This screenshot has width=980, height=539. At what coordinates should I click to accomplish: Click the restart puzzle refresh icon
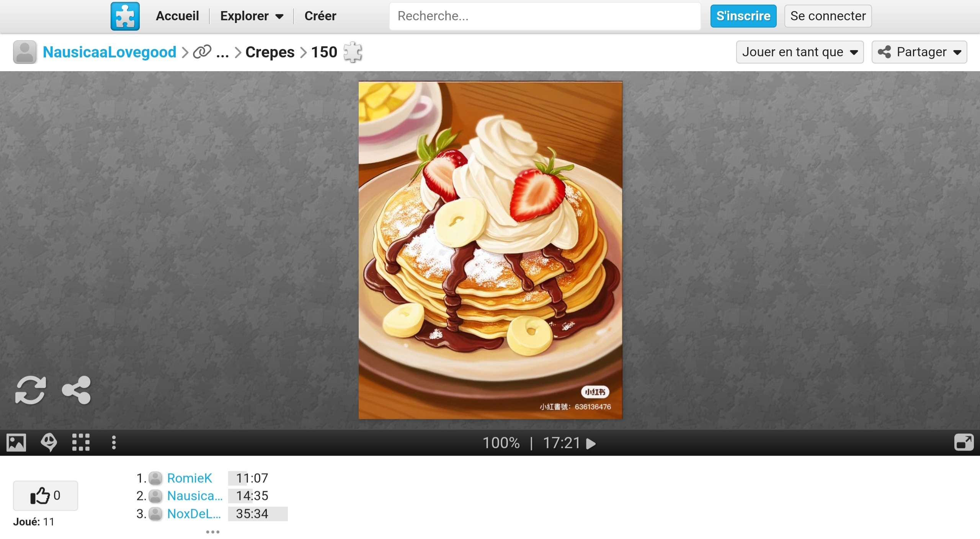[31, 390]
